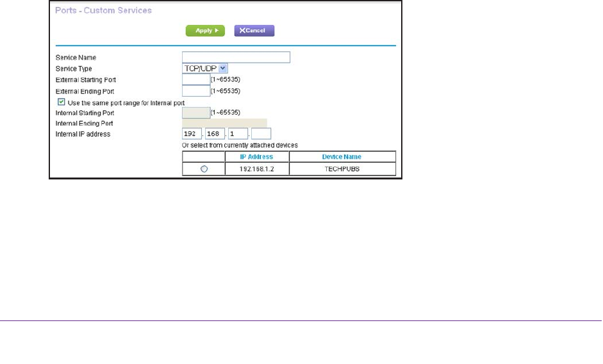
Task: Click the External Ending Port field
Action: pos(196,91)
